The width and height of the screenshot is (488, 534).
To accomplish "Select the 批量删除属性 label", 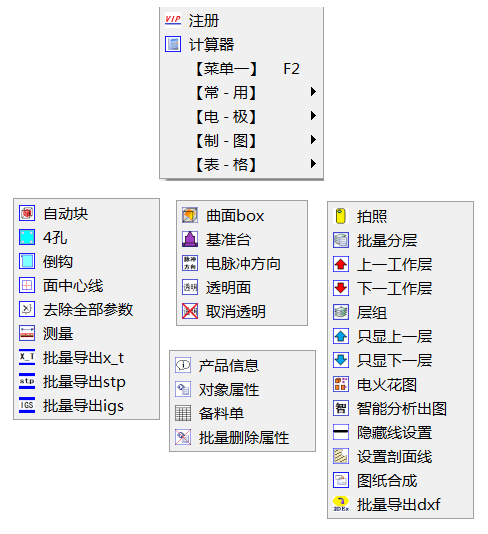I will coord(244,437).
